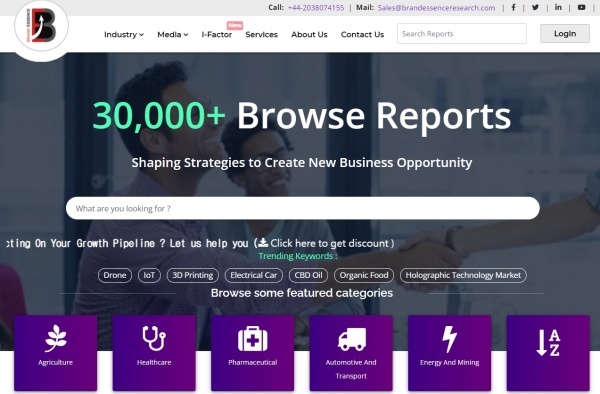Open the YouTube social icon
600x394 pixels.
click(581, 7)
